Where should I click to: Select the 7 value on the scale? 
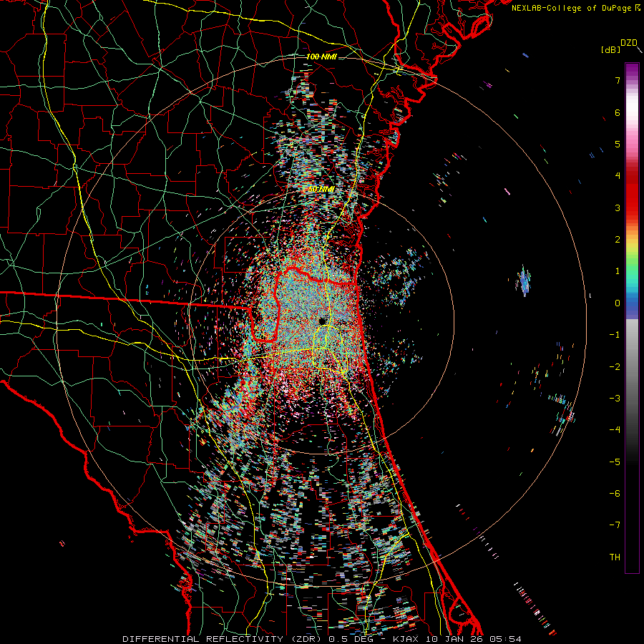(x=618, y=80)
